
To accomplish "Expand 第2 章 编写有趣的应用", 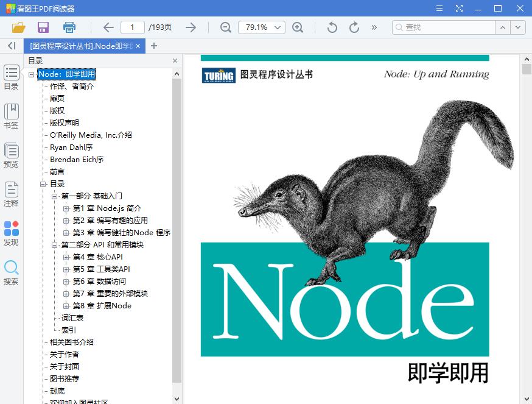I will [66, 221].
